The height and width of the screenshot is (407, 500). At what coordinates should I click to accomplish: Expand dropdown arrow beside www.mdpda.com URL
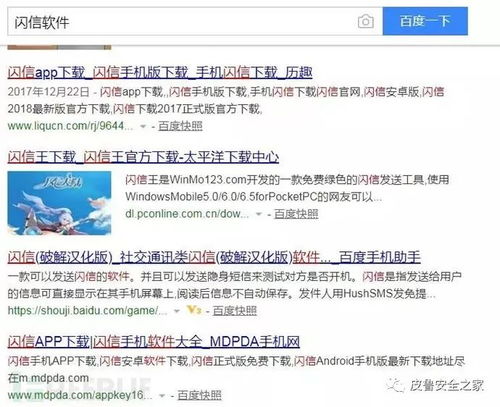162,396
